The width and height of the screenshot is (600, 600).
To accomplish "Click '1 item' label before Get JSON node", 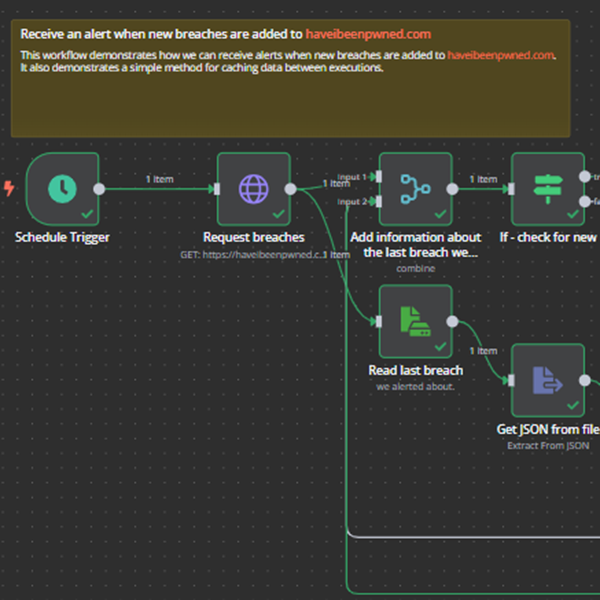I will click(x=483, y=351).
